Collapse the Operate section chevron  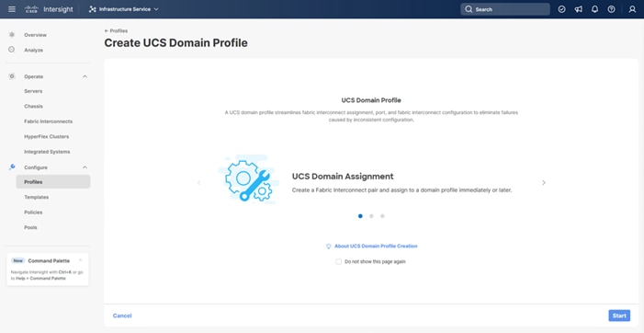[85, 76]
